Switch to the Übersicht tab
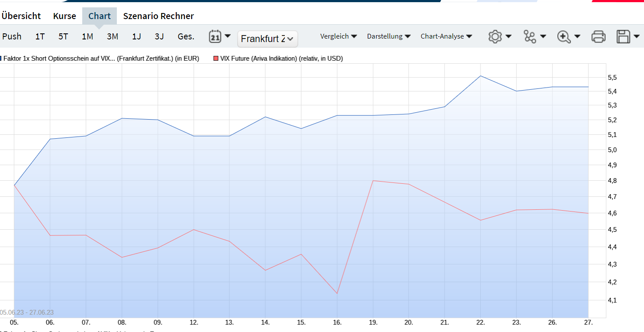This screenshot has width=644, height=332. [21, 16]
